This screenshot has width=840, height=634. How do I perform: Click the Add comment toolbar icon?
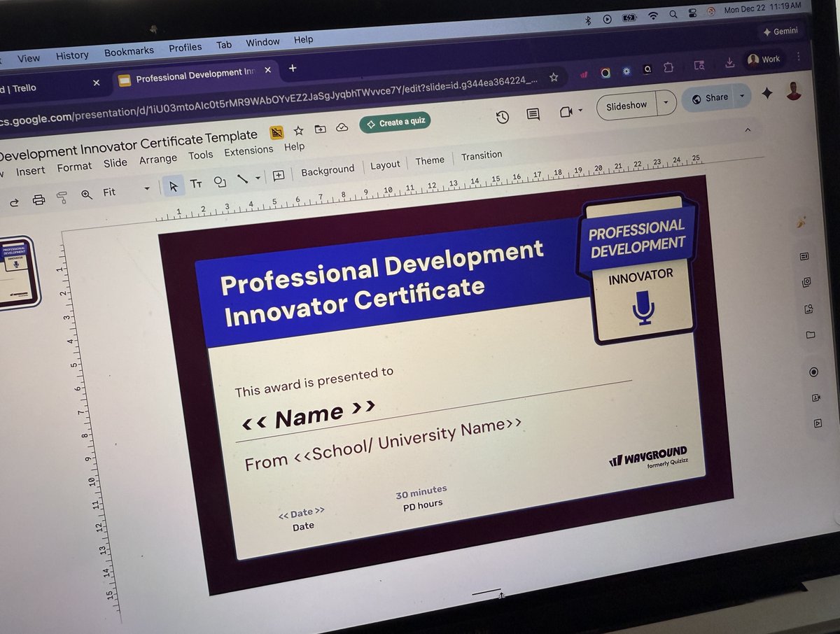point(279,175)
